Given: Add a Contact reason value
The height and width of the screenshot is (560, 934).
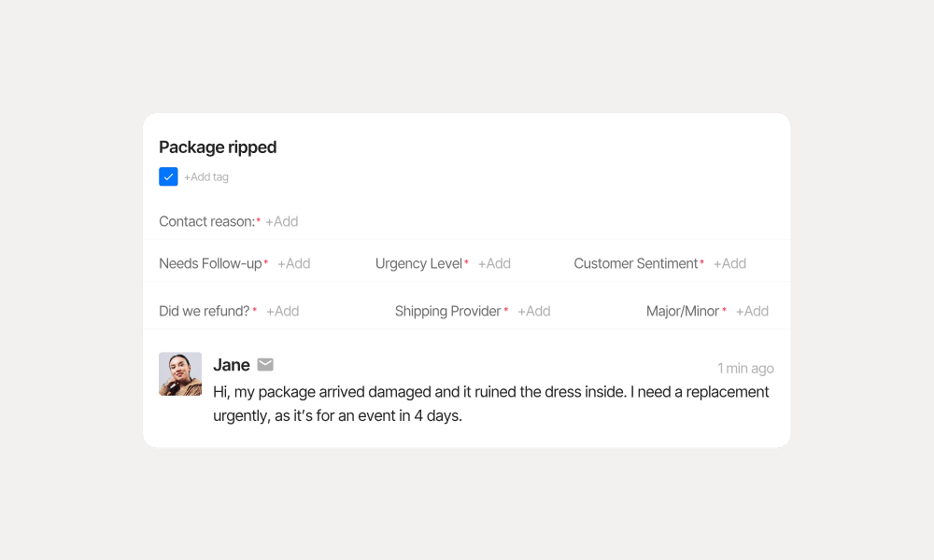Looking at the screenshot, I should [x=282, y=222].
